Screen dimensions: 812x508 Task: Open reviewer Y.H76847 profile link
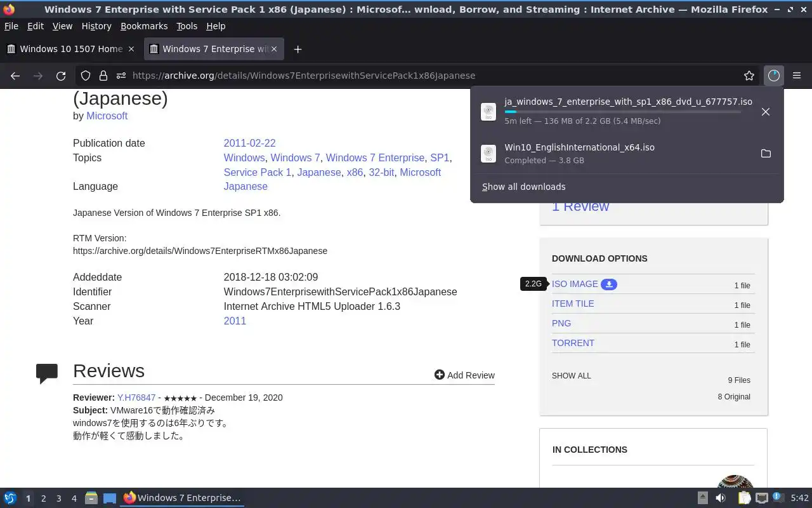(x=136, y=398)
